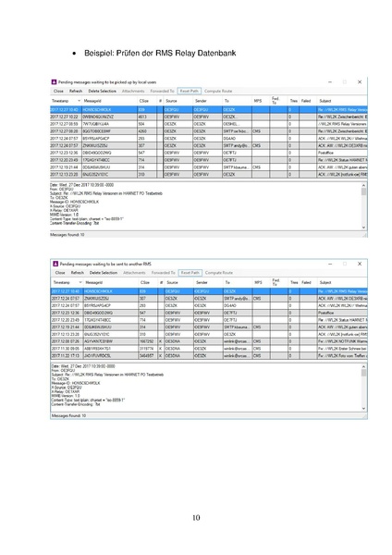Screen dimensions: 392x555
Task: Click 'Messages found: 10' in the 'another RMS' window status bar
Action: pos(68,415)
